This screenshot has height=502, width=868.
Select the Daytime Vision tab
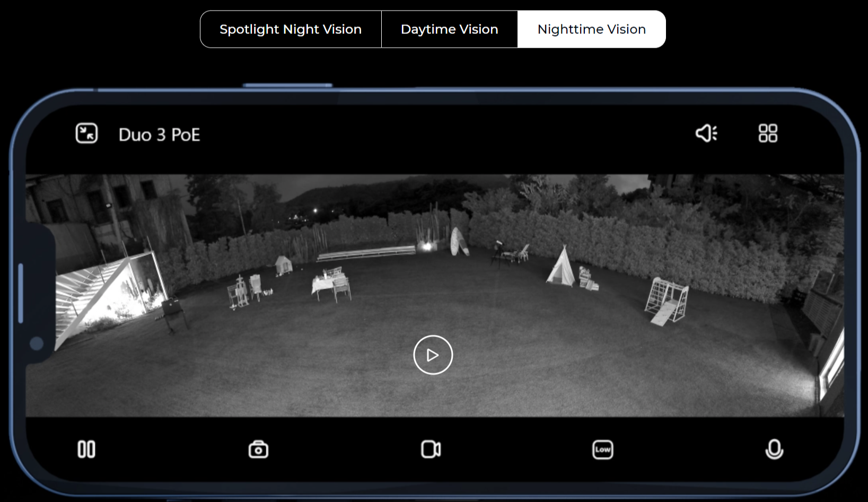(x=449, y=29)
